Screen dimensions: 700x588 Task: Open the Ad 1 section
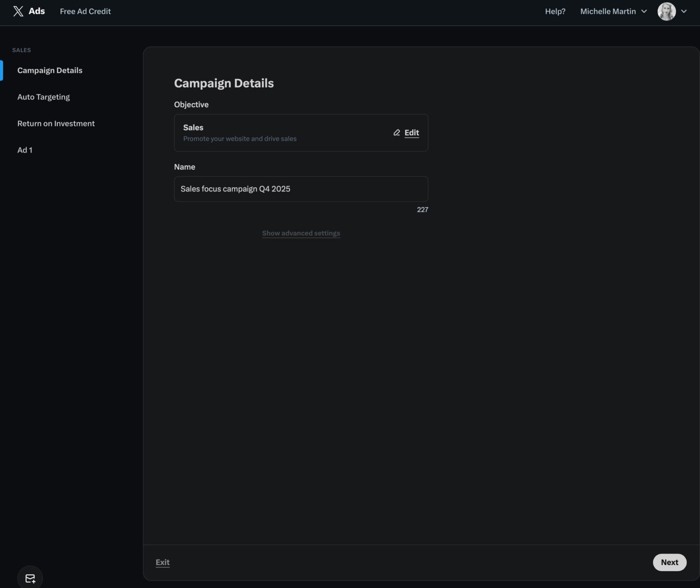tap(25, 150)
